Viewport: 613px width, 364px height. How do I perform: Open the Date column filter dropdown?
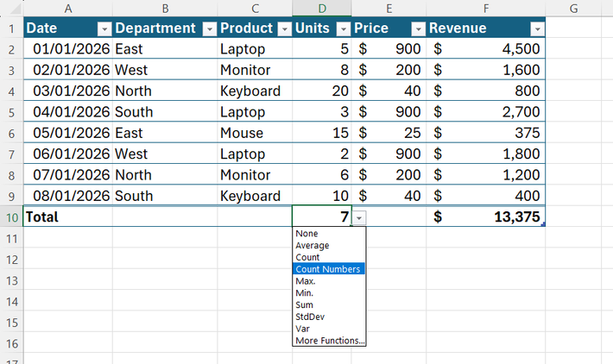click(x=104, y=29)
